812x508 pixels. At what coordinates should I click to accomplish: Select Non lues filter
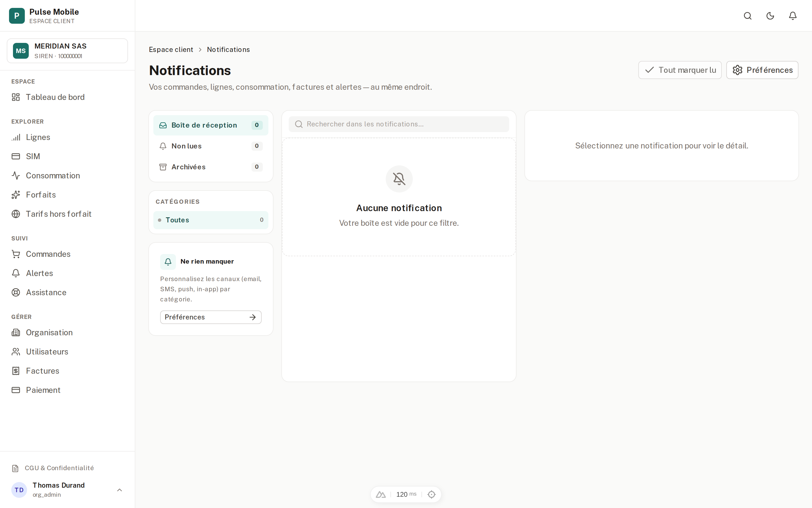[x=211, y=146]
